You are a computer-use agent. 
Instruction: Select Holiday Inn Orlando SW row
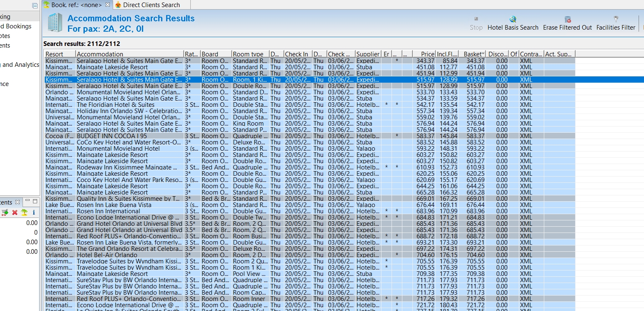coord(310,111)
